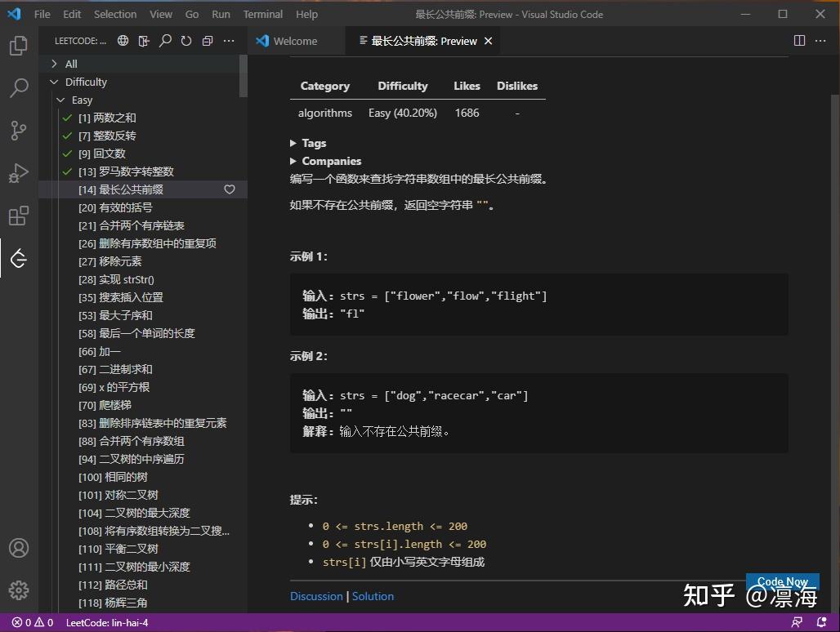
Task: Open LeetCode panel more actions menu
Action: point(229,41)
